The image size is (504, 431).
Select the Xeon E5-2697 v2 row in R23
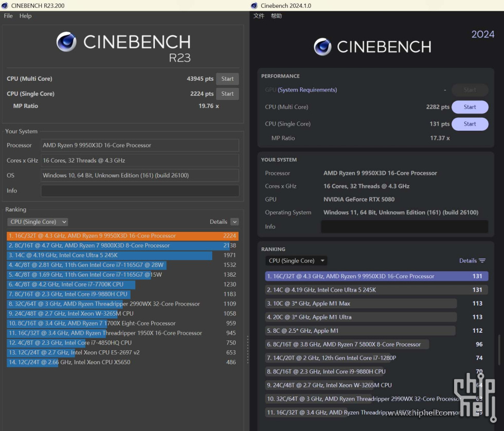point(122,353)
